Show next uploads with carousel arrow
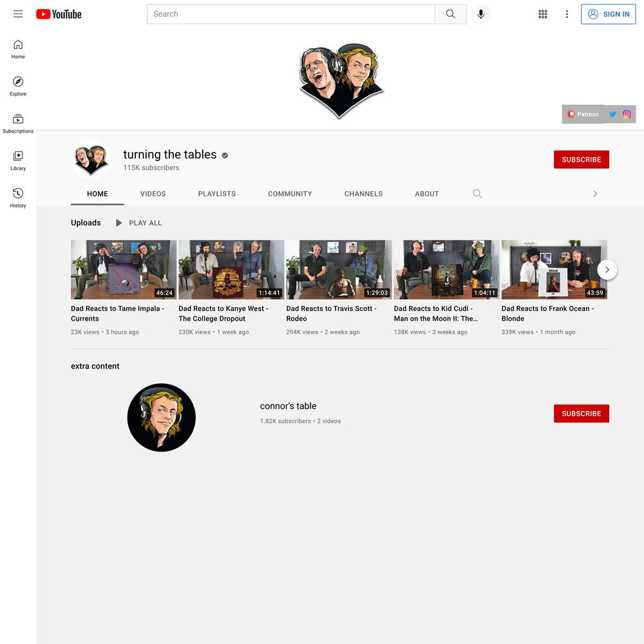The width and height of the screenshot is (644, 644). point(607,270)
